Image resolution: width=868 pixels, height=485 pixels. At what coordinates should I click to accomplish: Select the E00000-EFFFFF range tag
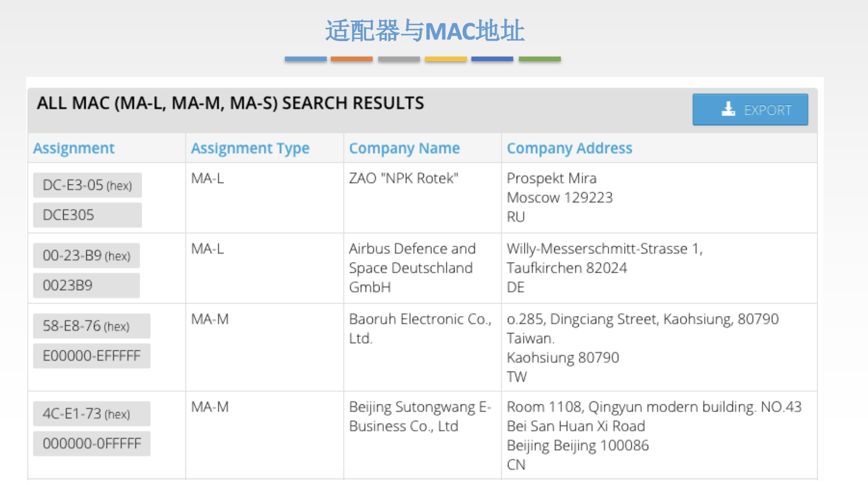pos(91,356)
